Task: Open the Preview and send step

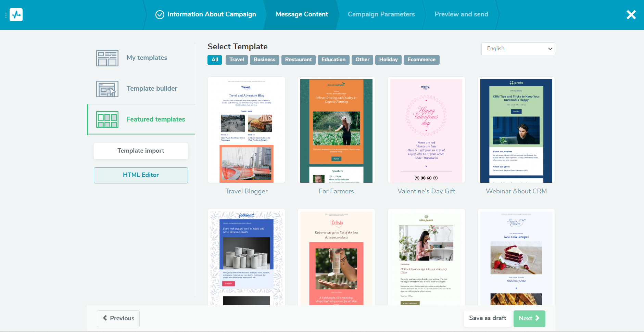Action: click(461, 14)
